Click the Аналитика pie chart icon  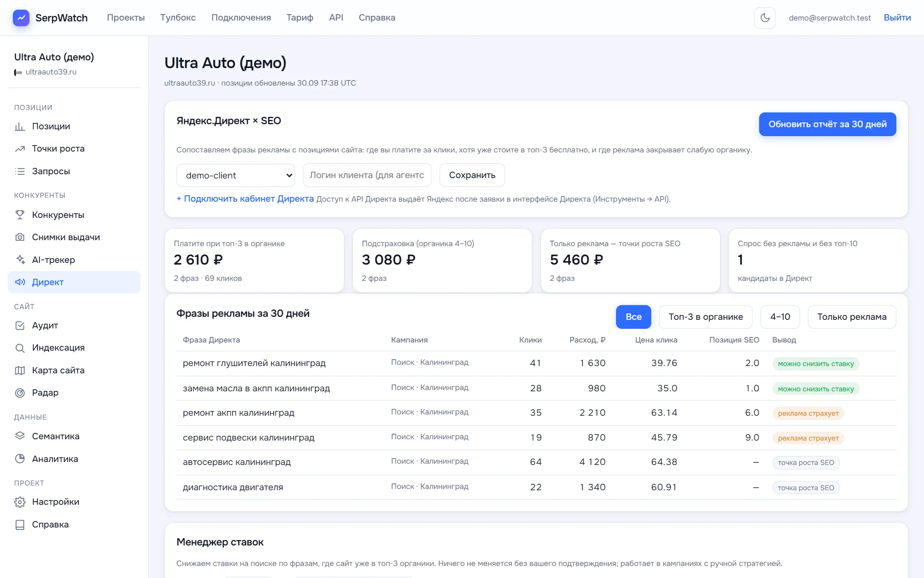pos(20,459)
